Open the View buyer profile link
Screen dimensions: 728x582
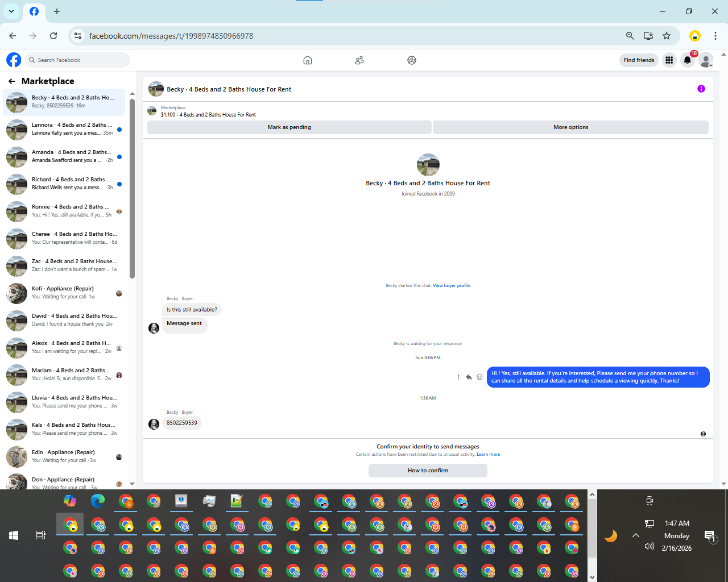point(452,285)
